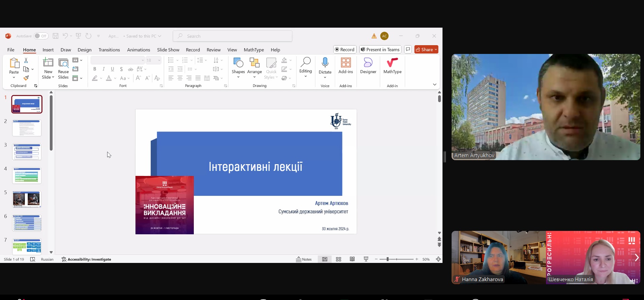The image size is (644, 300).
Task: Open the Designer pane
Action: tap(368, 66)
